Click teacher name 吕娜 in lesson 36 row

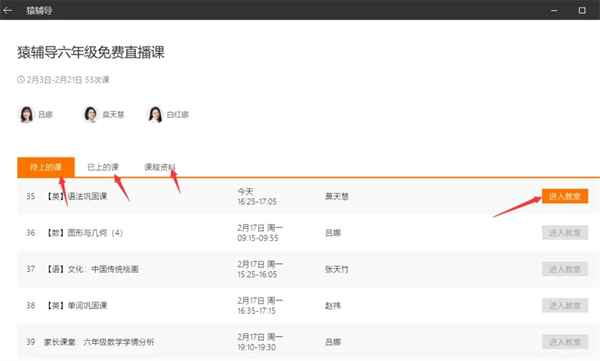333,233
